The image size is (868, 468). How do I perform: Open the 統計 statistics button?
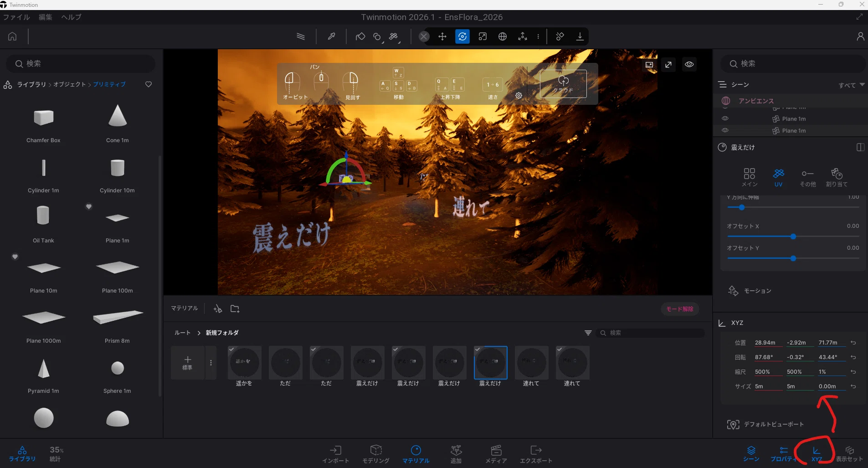point(56,454)
